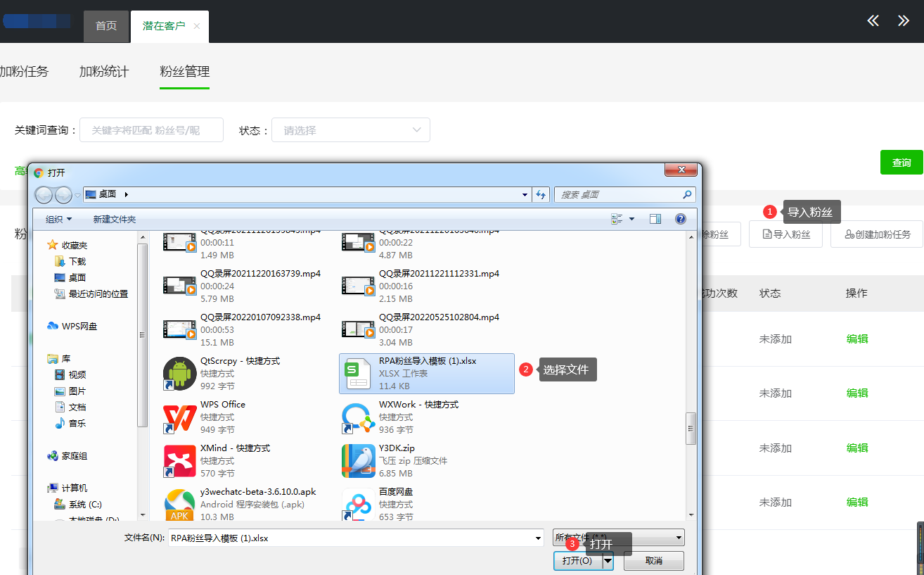This screenshot has height=575, width=924.
Task: Click the 关键词查询 input field
Action: (x=151, y=130)
